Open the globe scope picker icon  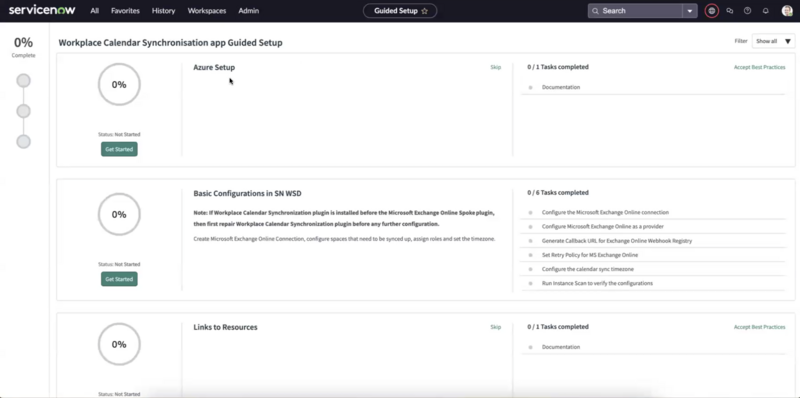click(712, 11)
